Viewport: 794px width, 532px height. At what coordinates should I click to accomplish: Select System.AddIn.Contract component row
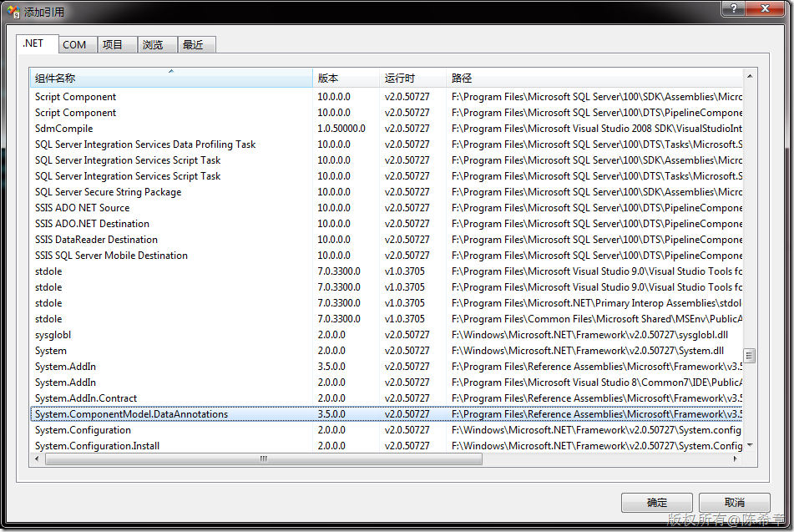pyautogui.click(x=387, y=398)
